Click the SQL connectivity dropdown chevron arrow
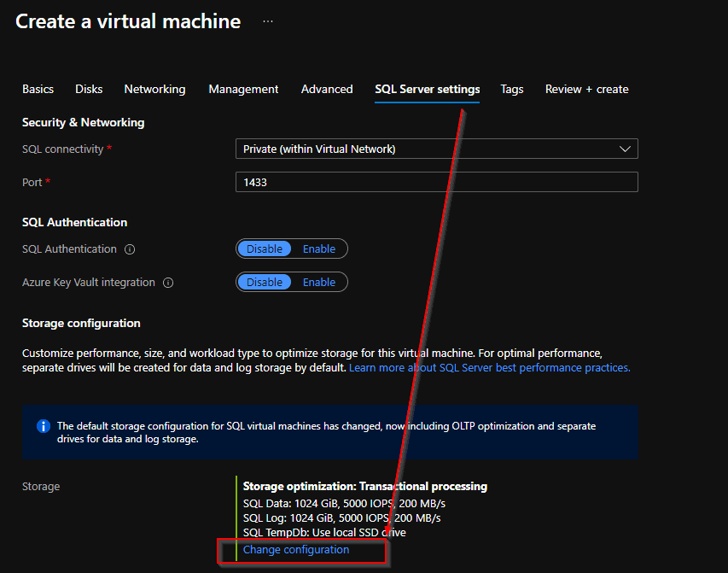728x573 pixels. 626,149
